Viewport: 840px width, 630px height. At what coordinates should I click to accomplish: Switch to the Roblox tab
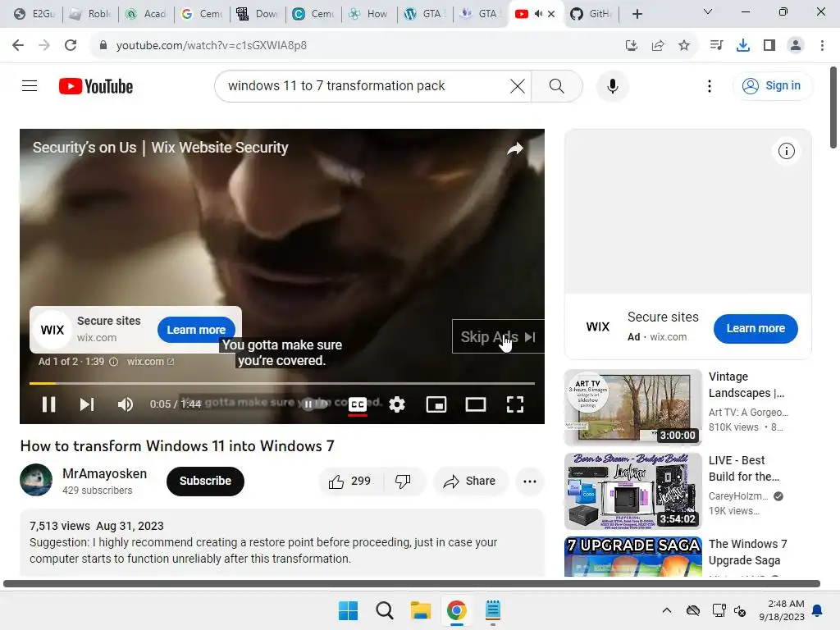[x=90, y=14]
